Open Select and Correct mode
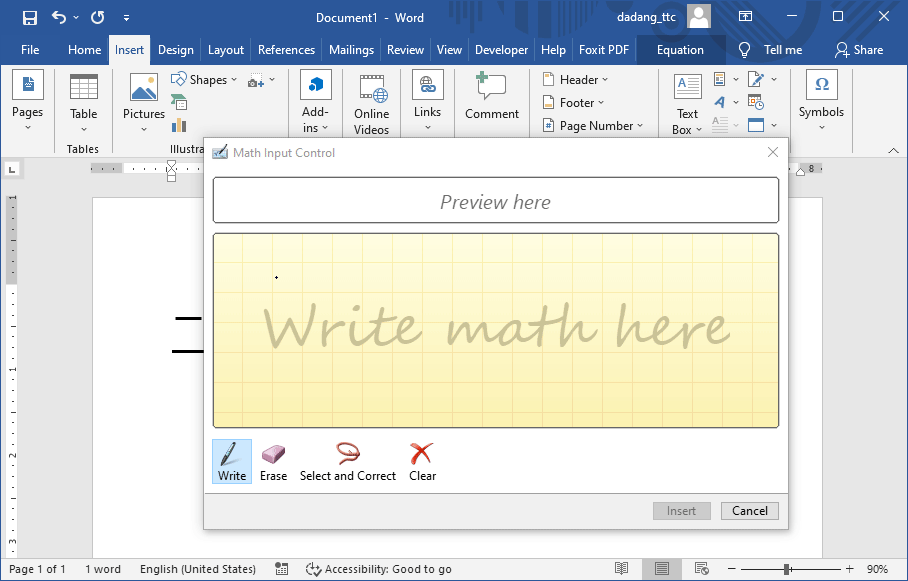This screenshot has width=908, height=581. pos(347,461)
